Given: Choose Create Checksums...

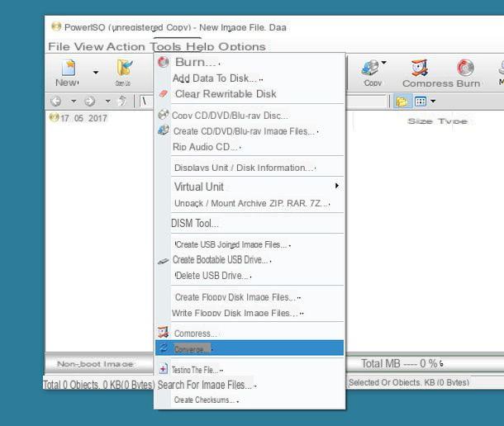Looking at the screenshot, I should tap(250, 400).
